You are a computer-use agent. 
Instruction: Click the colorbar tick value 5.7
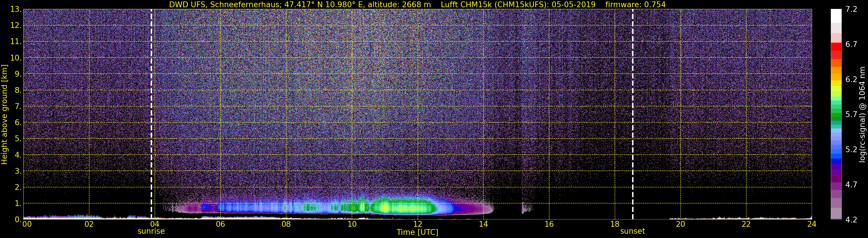click(x=852, y=115)
